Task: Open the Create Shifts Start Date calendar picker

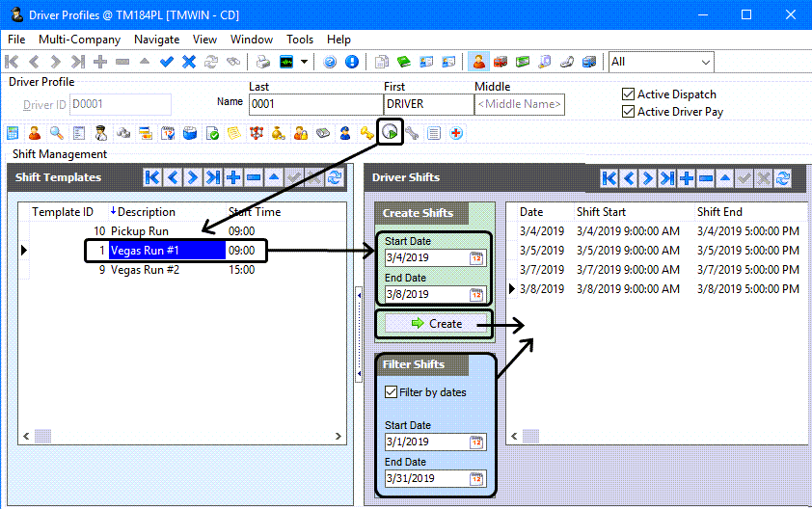Action: coord(475,257)
